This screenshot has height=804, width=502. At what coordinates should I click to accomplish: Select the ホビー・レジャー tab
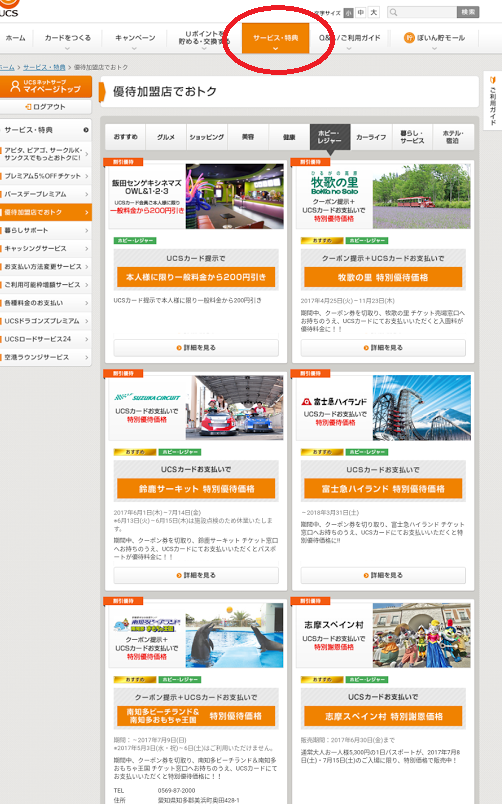click(330, 137)
